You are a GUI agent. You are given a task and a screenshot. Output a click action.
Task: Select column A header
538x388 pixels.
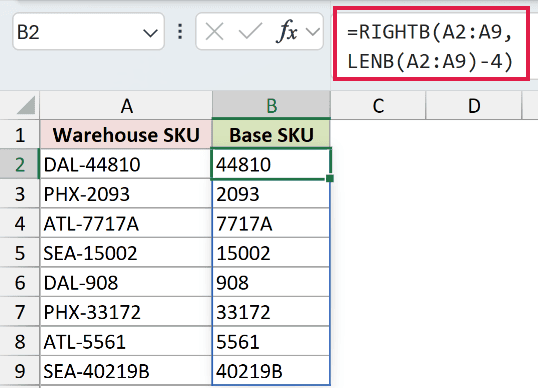[x=126, y=106]
